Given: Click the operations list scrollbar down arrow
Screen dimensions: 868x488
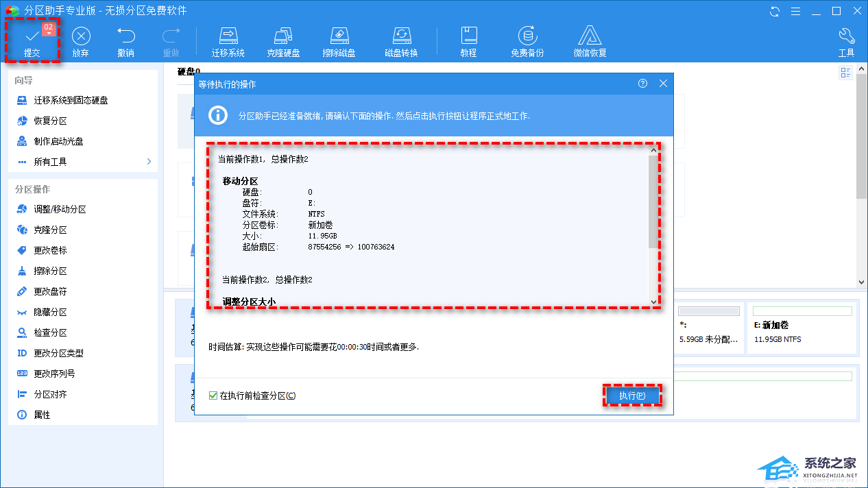Looking at the screenshot, I should (x=653, y=301).
